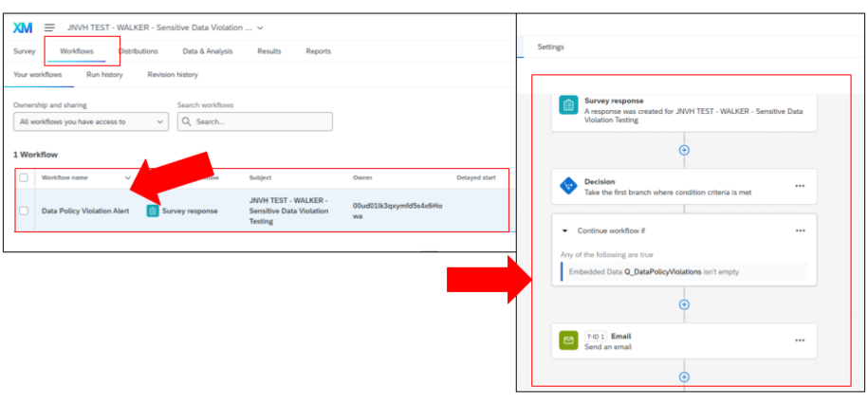Click the green Email envelope icon
This screenshot has width=868, height=405.
click(x=568, y=341)
